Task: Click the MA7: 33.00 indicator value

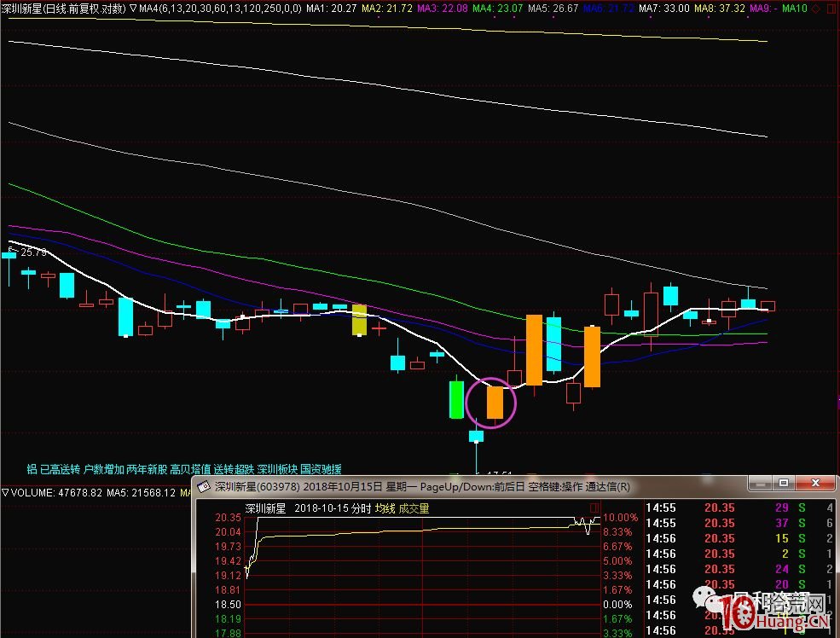Action: click(664, 8)
